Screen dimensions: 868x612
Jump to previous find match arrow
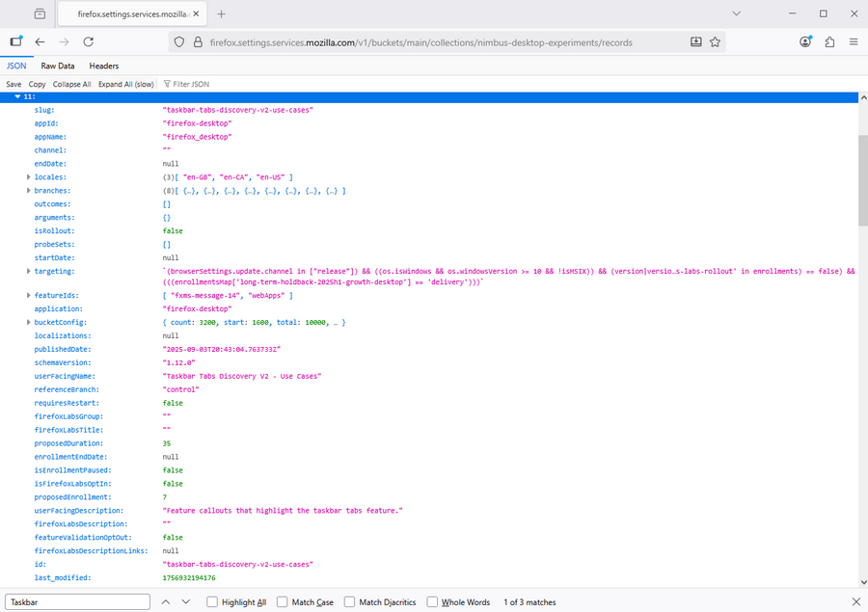(x=164, y=602)
